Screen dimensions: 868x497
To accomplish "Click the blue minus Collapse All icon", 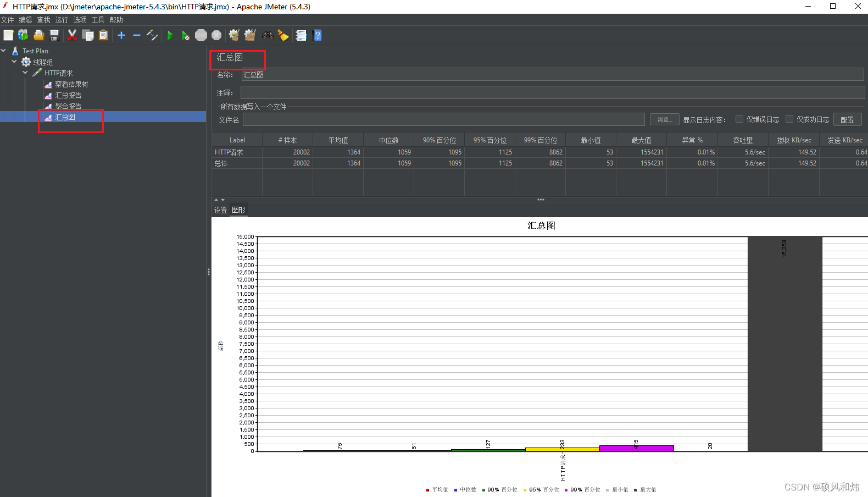I will [x=137, y=35].
